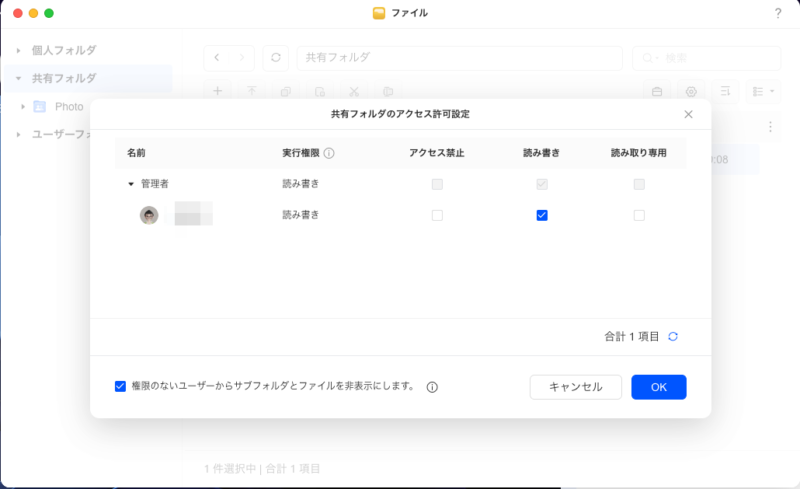Collapse 共有フォルダ in the sidebar
The width and height of the screenshot is (800, 489).
[x=18, y=78]
